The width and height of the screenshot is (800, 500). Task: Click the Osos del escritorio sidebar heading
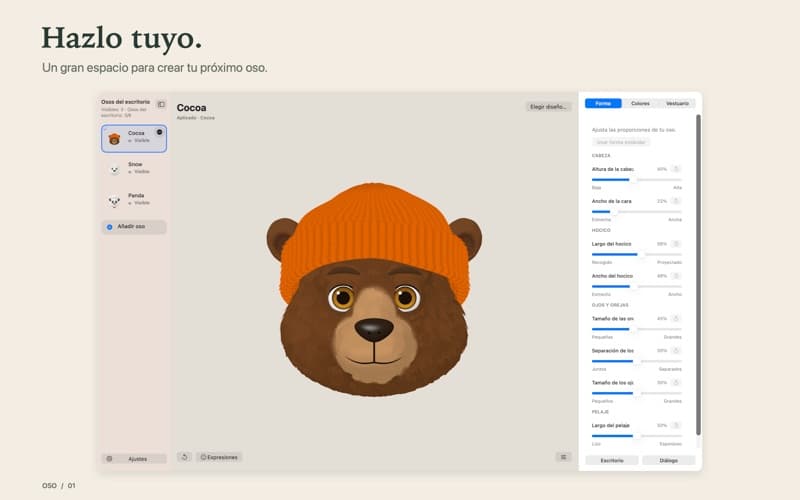(126, 102)
